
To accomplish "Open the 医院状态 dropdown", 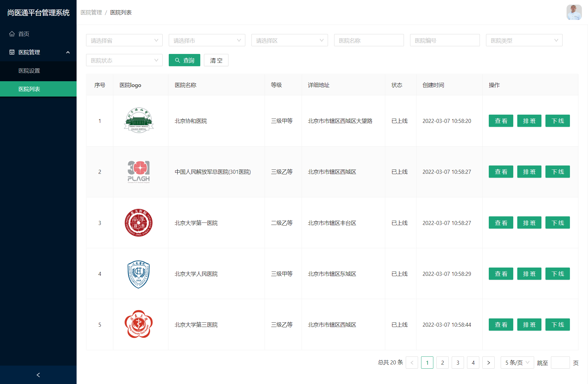I will click(x=124, y=60).
